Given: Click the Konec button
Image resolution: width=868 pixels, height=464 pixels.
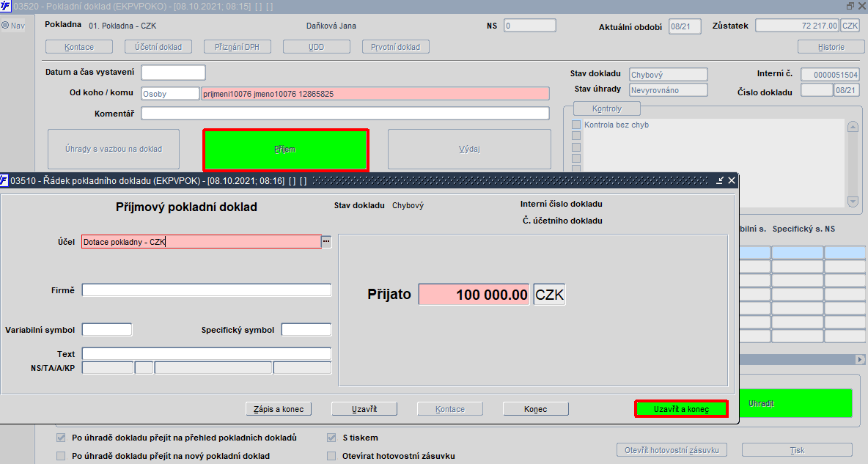Looking at the screenshot, I should coord(535,408).
